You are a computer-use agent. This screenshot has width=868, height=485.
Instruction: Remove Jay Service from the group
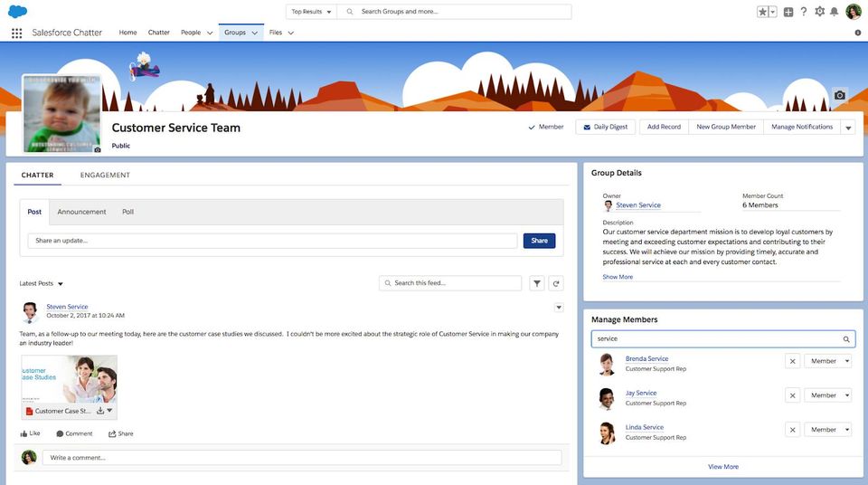coord(793,395)
